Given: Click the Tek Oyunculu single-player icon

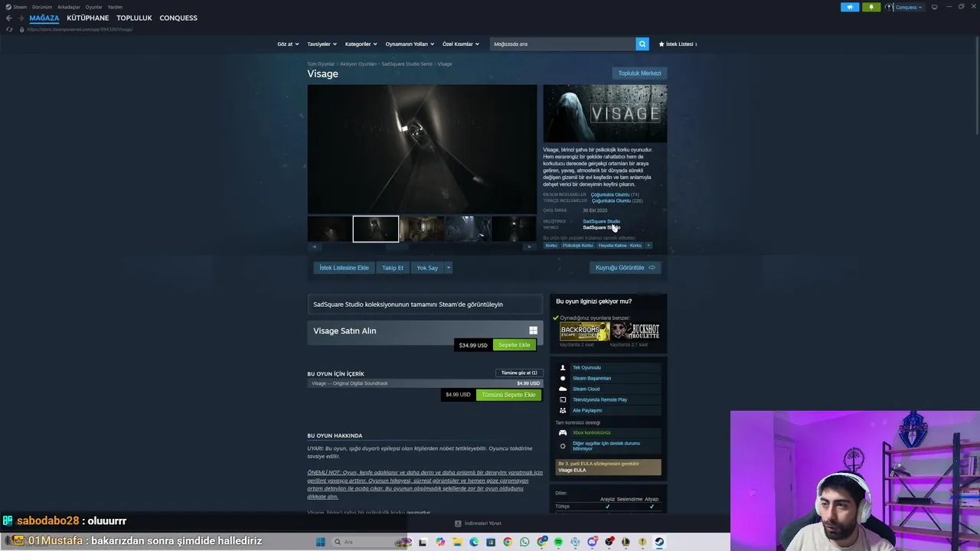Looking at the screenshot, I should pos(563,367).
